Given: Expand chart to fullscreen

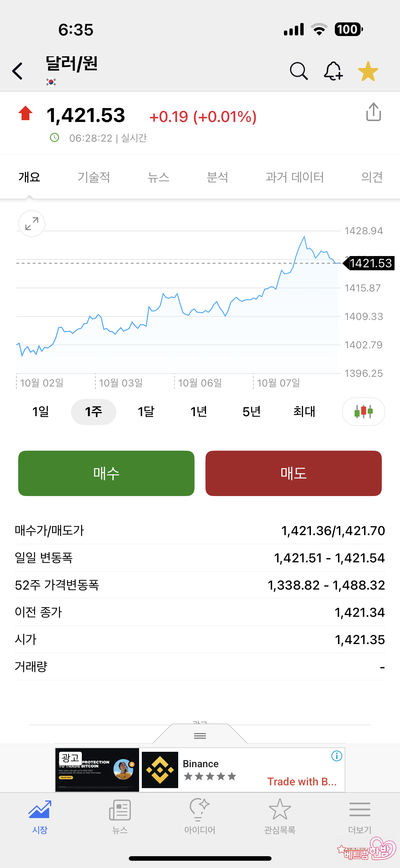Looking at the screenshot, I should 32,224.
